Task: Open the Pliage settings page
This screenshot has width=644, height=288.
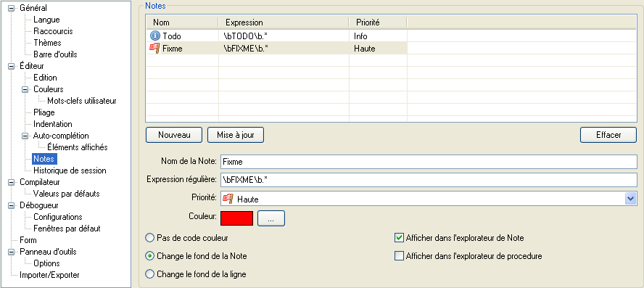Action: pyautogui.click(x=44, y=112)
